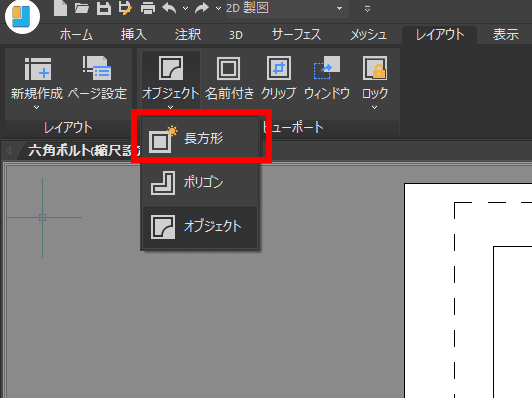The width and height of the screenshot is (532, 398).
Task: Click the document tab scroll-left arrow
Action: coord(9,151)
